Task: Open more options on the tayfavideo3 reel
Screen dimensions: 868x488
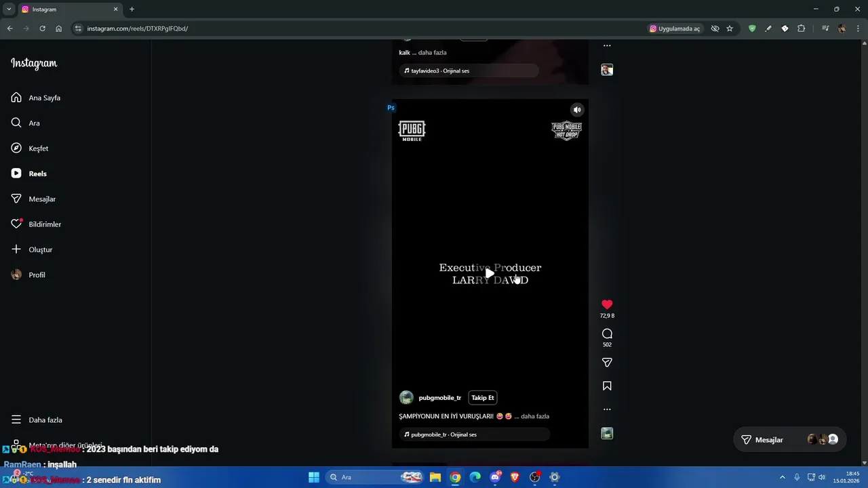Action: click(607, 46)
